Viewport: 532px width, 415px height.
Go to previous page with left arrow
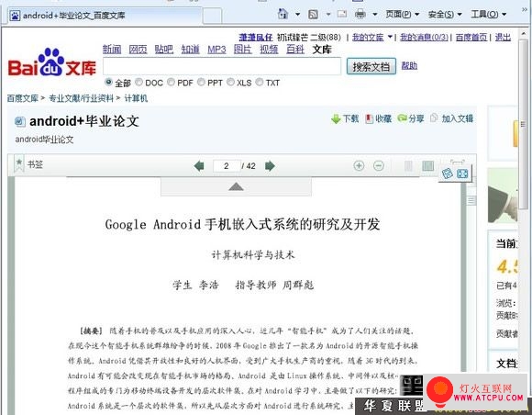199,166
